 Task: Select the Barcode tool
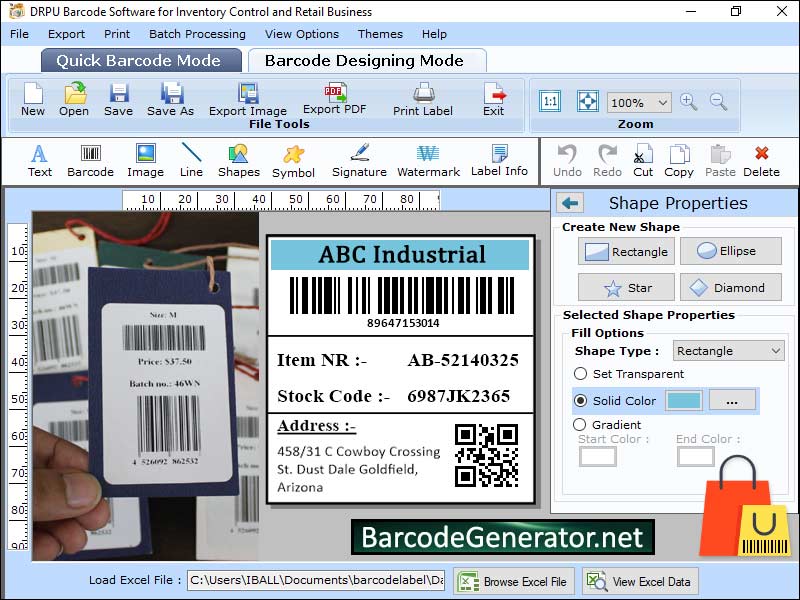point(90,161)
